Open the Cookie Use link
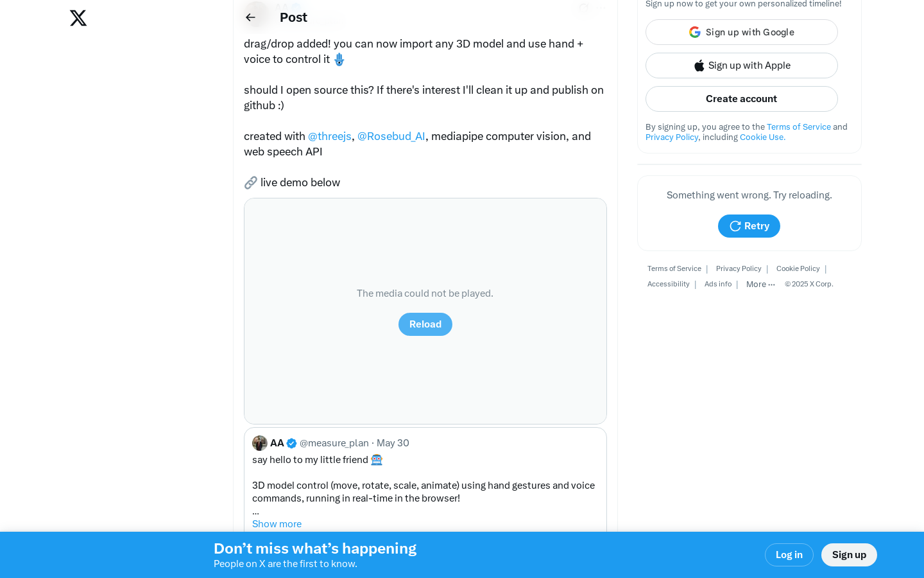This screenshot has width=924, height=578. pos(762,137)
